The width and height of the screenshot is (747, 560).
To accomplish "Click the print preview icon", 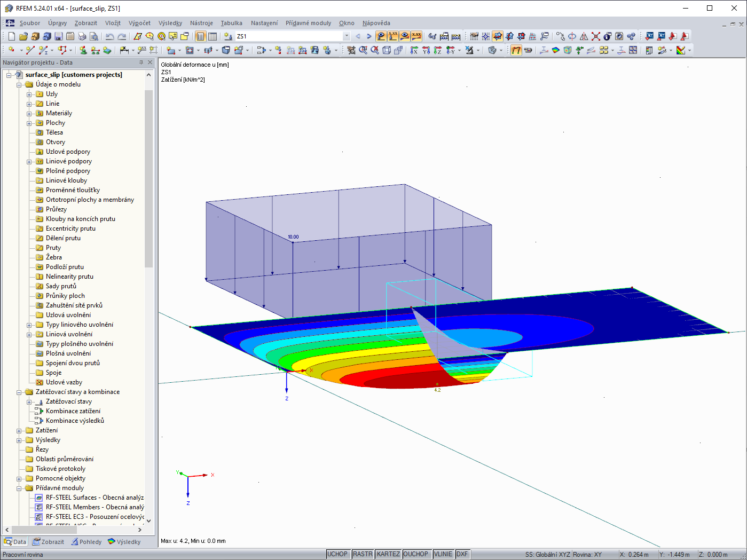I will (x=93, y=36).
